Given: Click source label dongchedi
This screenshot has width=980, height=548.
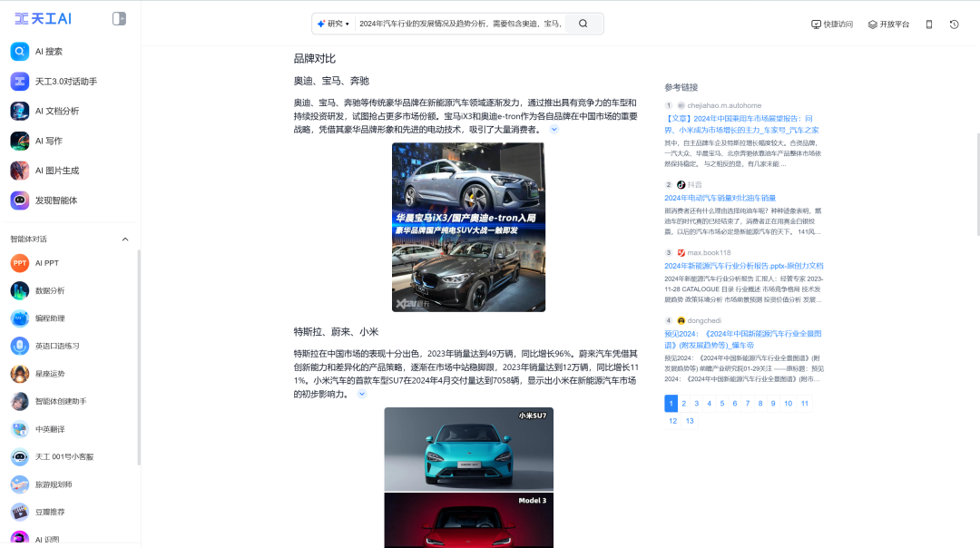Looking at the screenshot, I should click(704, 320).
